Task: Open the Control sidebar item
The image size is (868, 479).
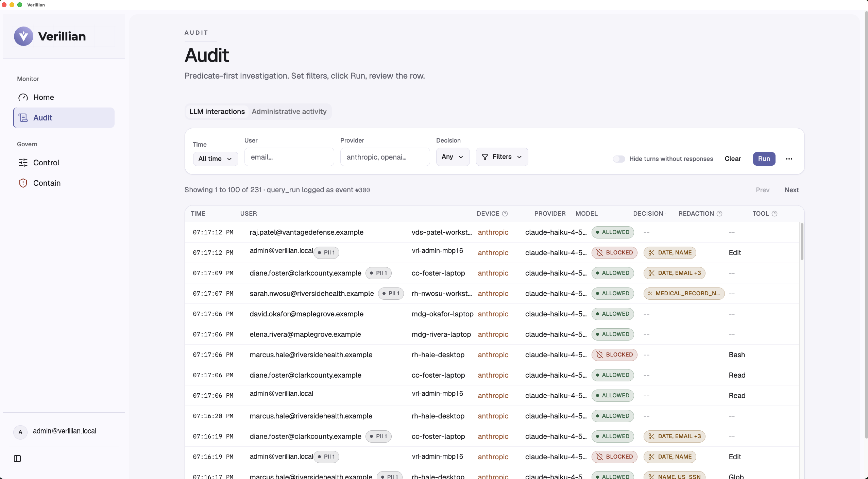Action: pos(64,163)
